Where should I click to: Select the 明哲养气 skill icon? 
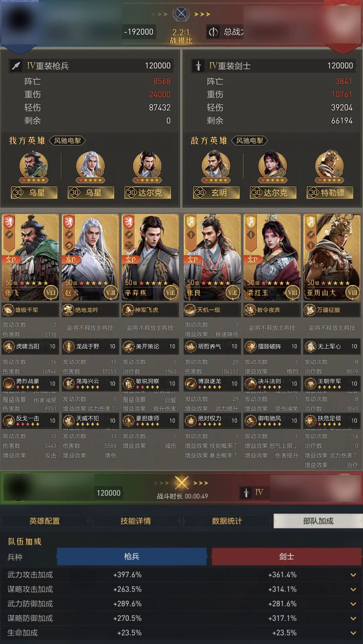click(x=191, y=346)
